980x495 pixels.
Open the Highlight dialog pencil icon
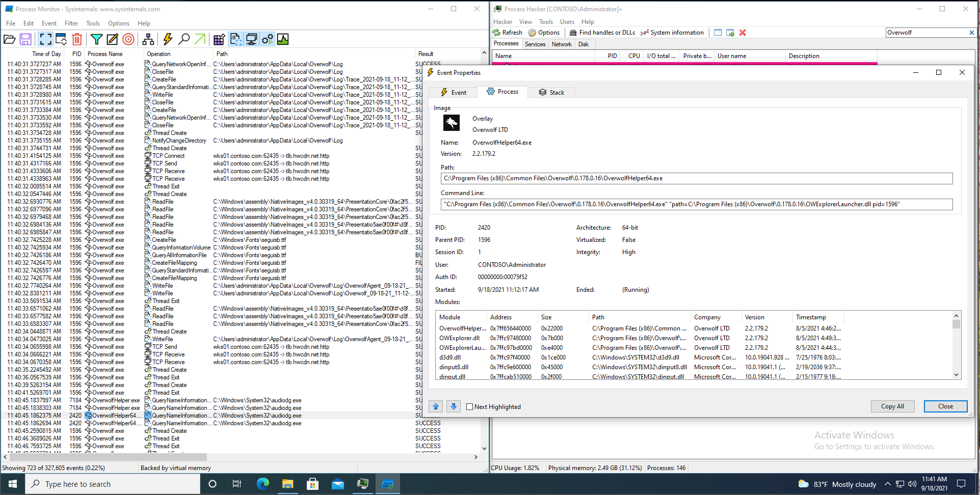(x=113, y=39)
